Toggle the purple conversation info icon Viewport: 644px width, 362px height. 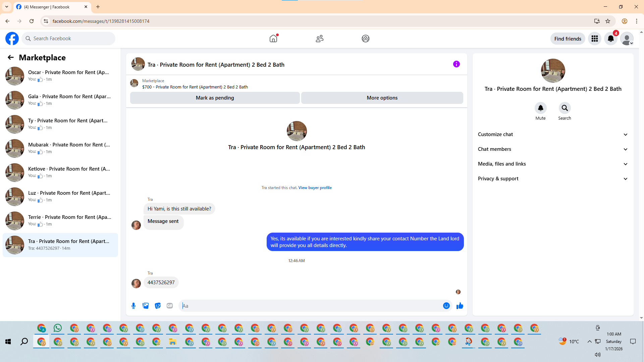click(x=456, y=64)
